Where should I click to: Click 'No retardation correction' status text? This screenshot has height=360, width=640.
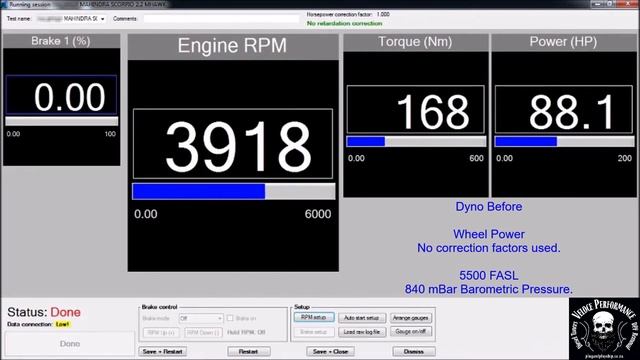pos(344,23)
